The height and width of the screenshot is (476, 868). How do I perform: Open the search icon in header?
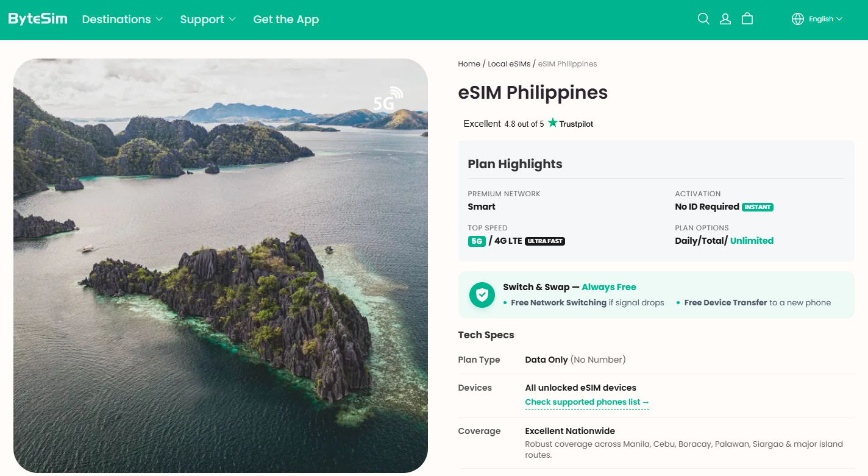pos(703,19)
